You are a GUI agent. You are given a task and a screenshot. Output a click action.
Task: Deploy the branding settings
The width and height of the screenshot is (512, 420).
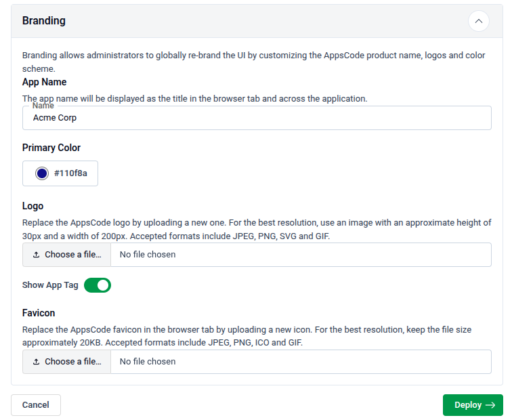click(x=472, y=405)
